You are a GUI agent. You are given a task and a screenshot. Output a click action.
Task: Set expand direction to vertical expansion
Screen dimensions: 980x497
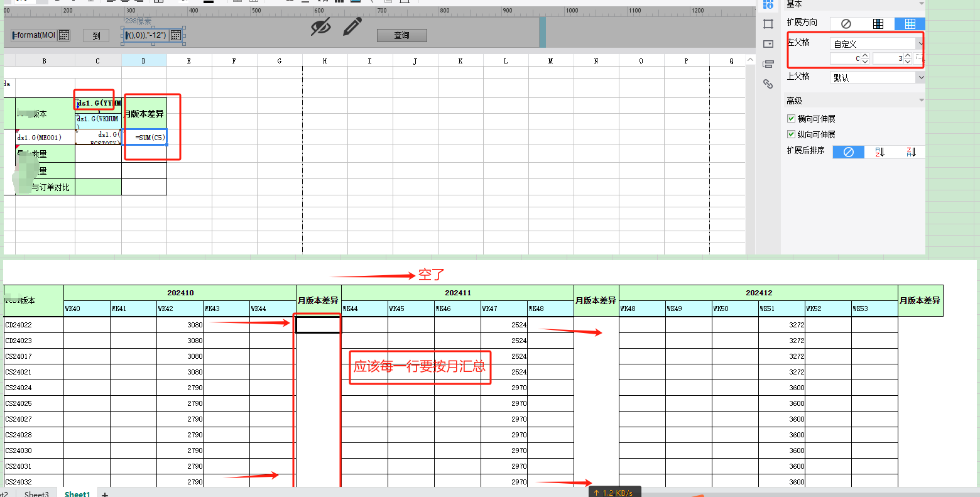pyautogui.click(x=878, y=24)
